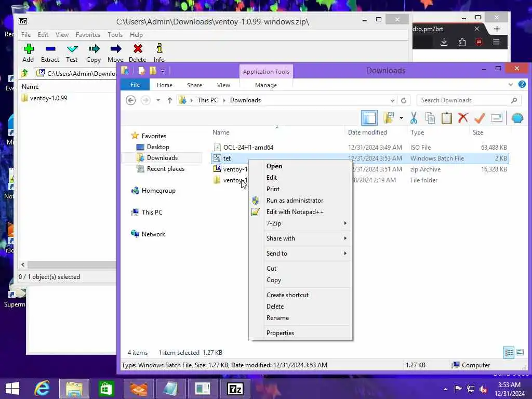
Task: Switch to details view icon in status bar
Action: pyautogui.click(x=509, y=353)
